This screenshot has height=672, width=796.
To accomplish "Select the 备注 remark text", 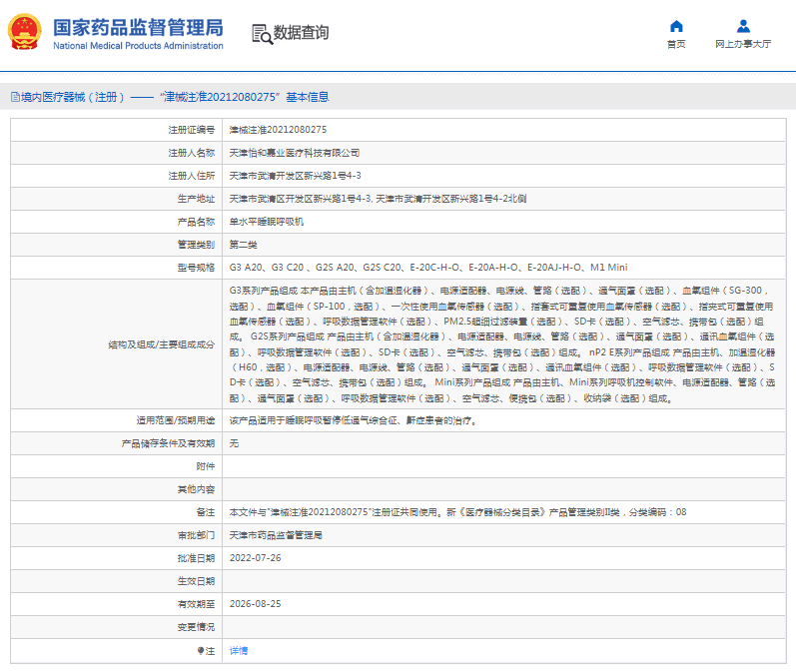I will pos(457,512).
